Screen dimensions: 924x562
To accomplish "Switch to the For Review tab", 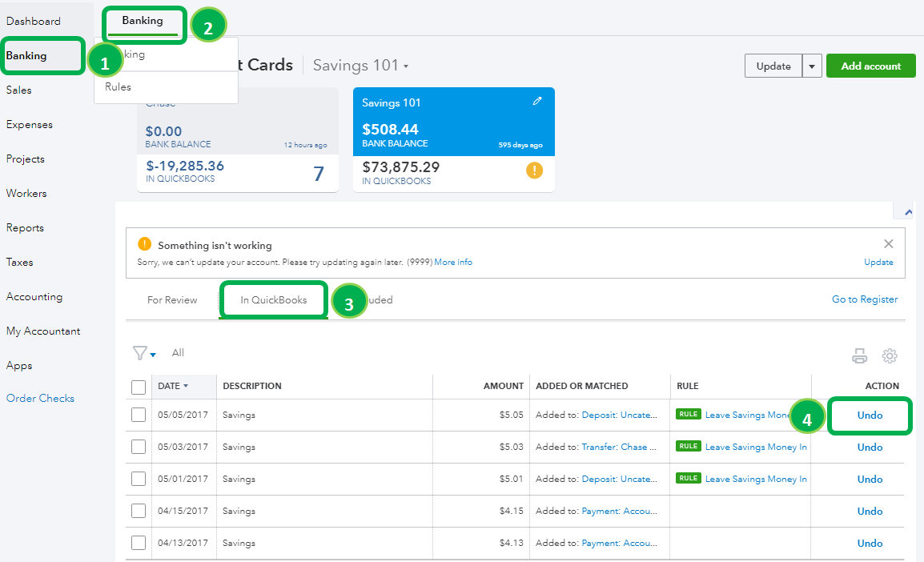I will click(172, 300).
